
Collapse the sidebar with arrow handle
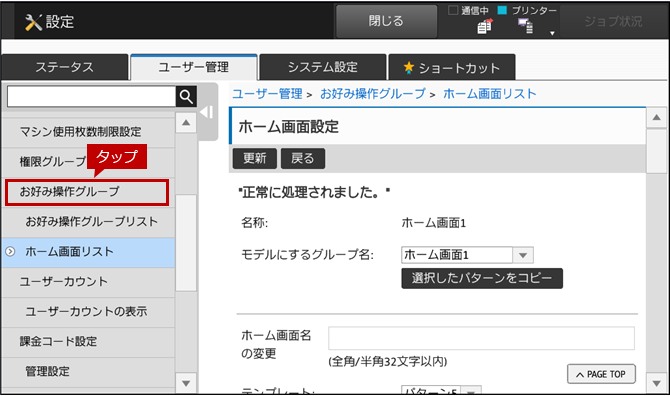tap(207, 112)
